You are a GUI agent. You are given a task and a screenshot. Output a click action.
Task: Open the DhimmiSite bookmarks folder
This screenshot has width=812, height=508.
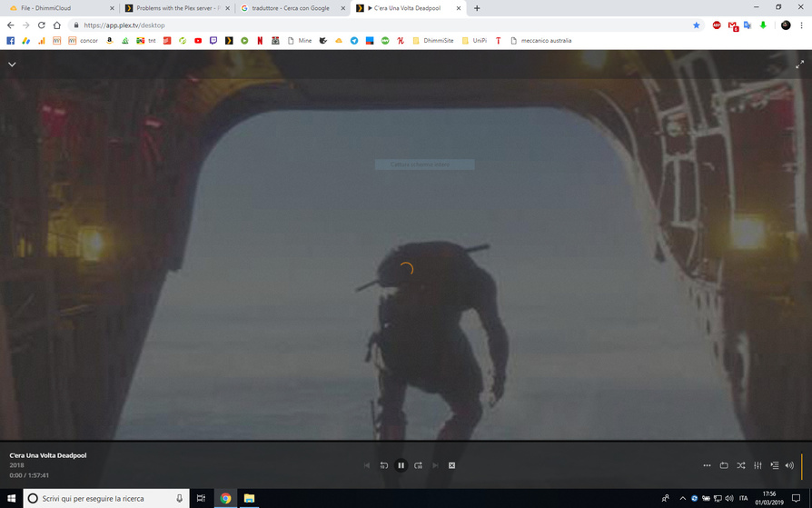tap(433, 40)
